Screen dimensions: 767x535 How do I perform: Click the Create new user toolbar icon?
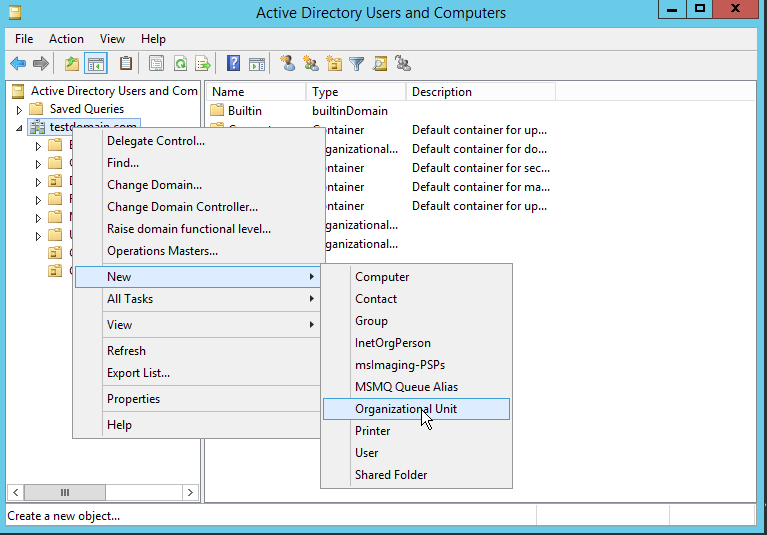pyautogui.click(x=288, y=64)
